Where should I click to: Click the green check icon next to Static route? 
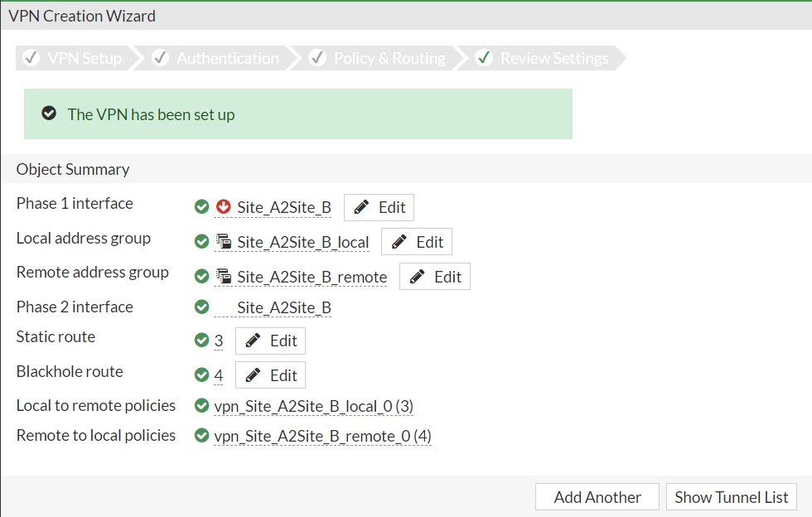tap(201, 341)
